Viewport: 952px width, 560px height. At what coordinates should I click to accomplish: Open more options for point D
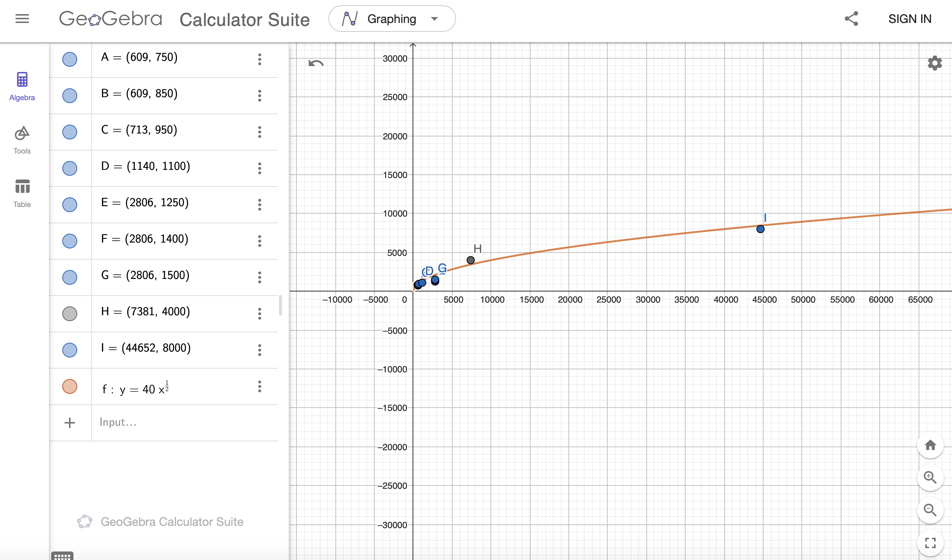point(260,168)
